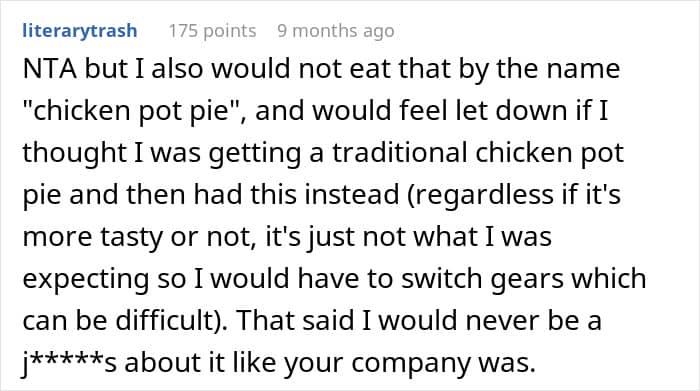Click the 175 points score text

[212, 31]
